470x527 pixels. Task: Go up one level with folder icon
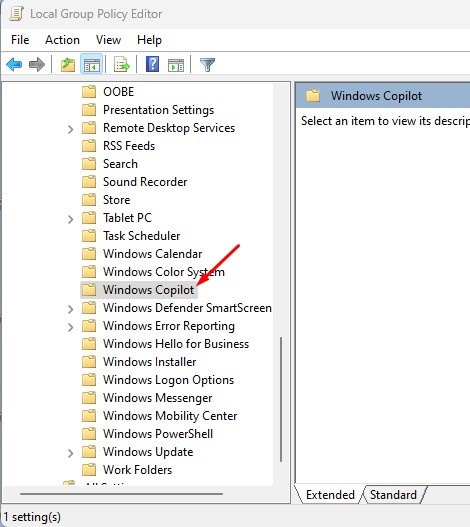(68, 64)
